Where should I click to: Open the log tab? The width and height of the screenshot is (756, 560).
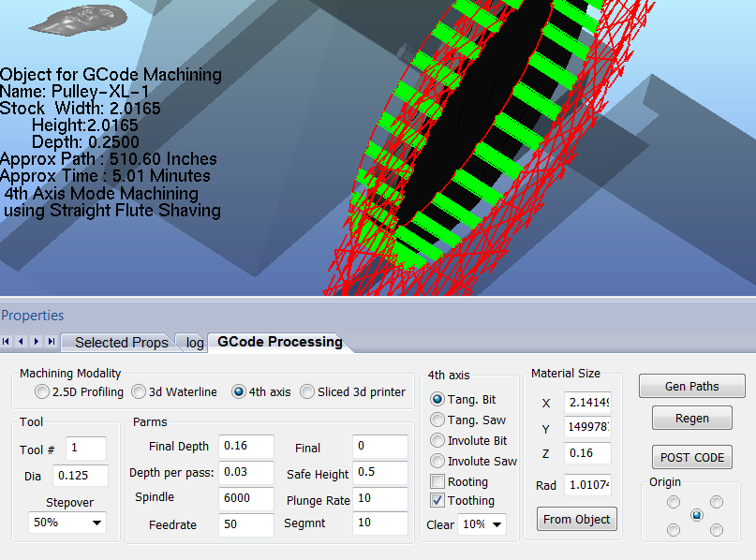point(195,343)
